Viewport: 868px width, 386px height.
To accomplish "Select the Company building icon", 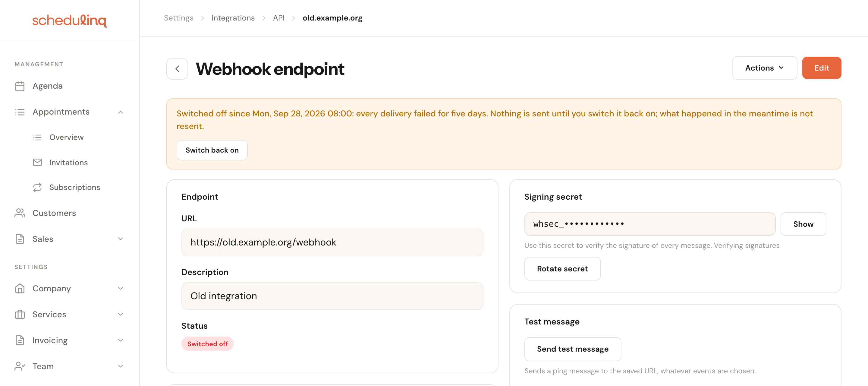I will pyautogui.click(x=20, y=288).
